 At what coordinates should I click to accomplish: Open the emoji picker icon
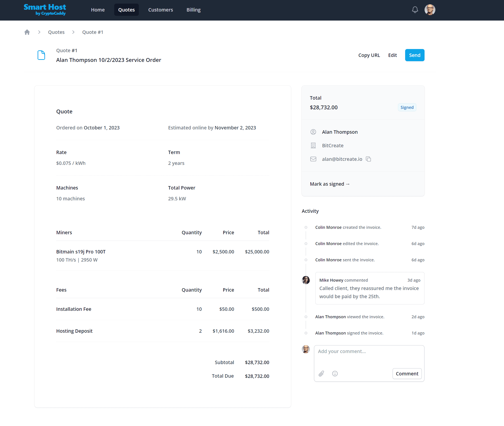[x=335, y=374]
